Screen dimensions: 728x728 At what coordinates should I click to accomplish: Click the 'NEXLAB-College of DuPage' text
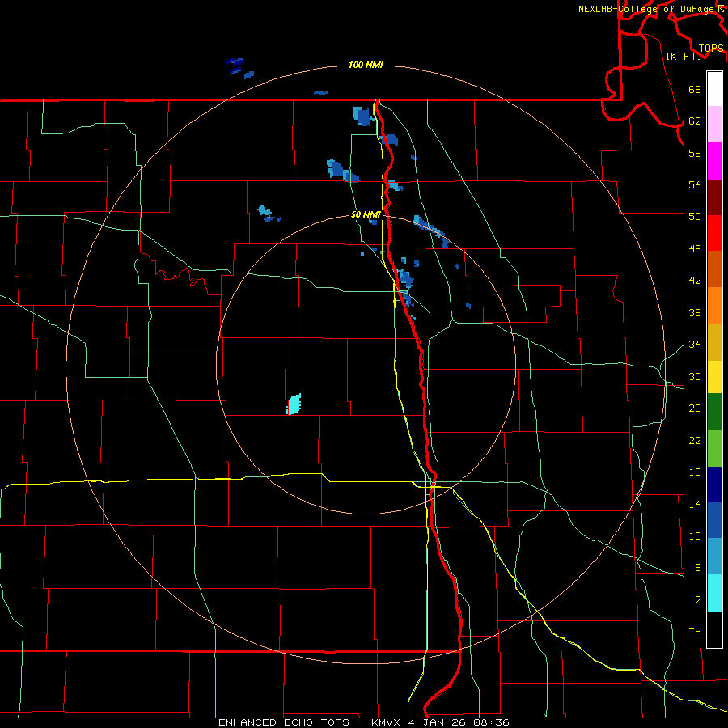coord(646,9)
